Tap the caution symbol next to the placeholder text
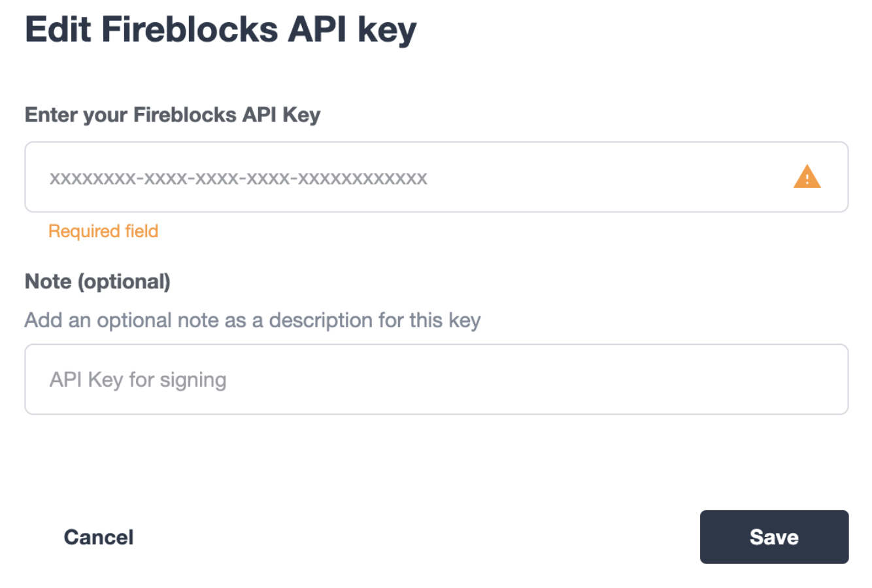The width and height of the screenshot is (872, 588). pyautogui.click(x=806, y=177)
